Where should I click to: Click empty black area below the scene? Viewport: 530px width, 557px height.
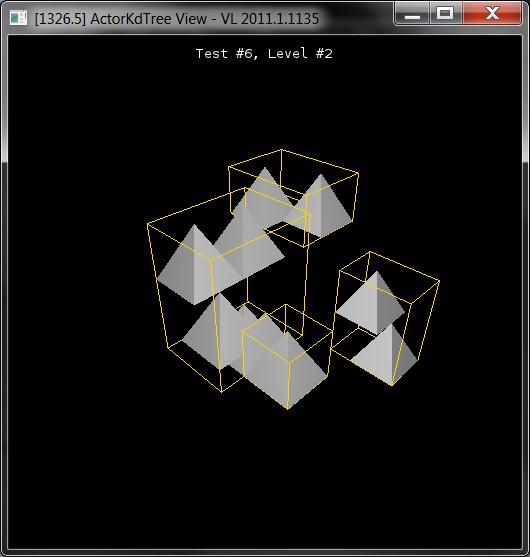pos(265,480)
